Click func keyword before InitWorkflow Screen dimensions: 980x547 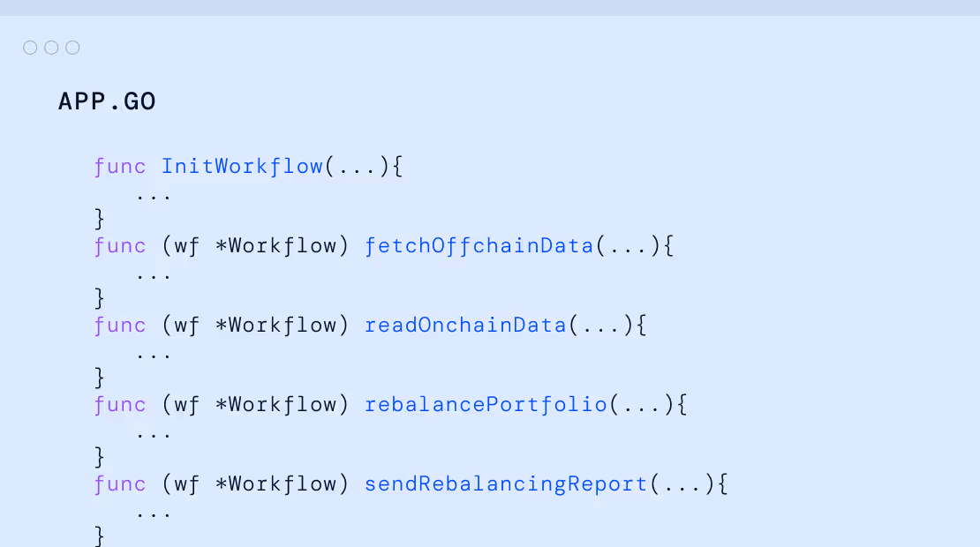(120, 167)
